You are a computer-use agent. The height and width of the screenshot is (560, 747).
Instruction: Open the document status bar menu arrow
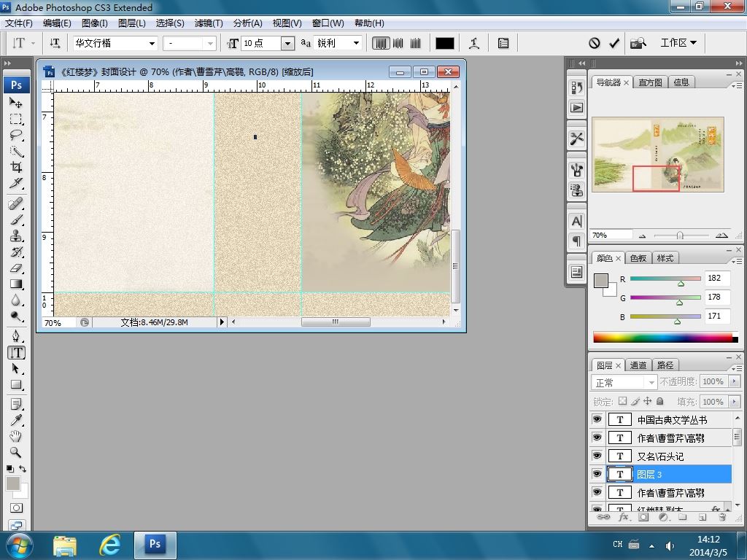[222, 322]
